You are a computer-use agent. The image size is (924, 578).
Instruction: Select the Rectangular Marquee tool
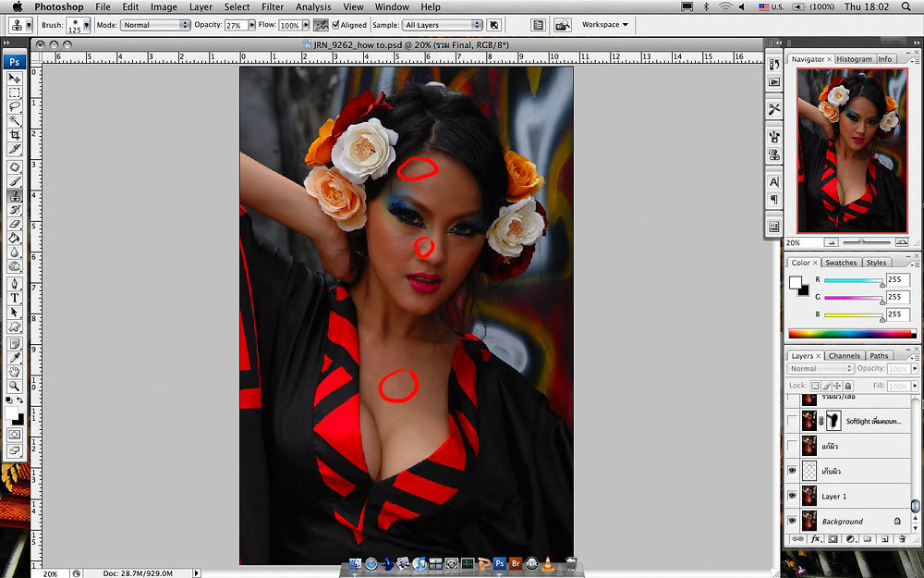pyautogui.click(x=14, y=92)
